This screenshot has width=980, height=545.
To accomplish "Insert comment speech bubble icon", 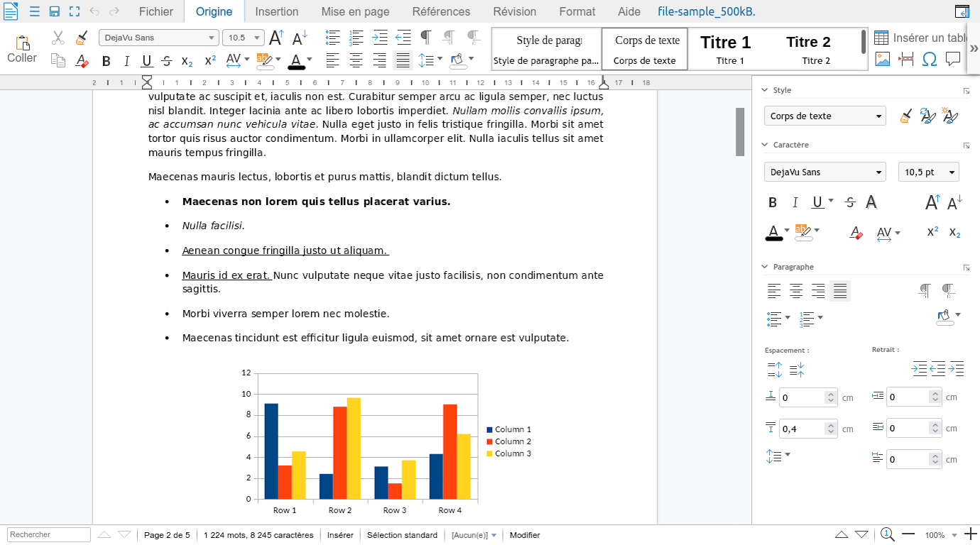I will click(954, 59).
